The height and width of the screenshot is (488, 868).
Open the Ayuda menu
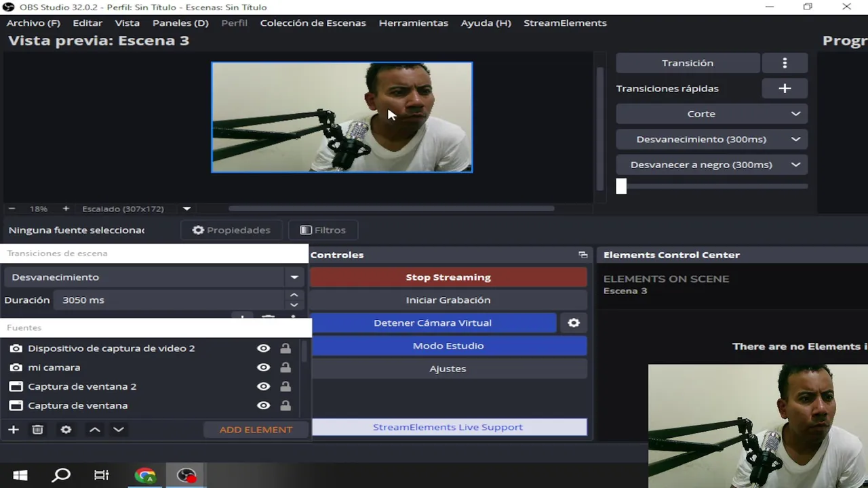pos(486,23)
